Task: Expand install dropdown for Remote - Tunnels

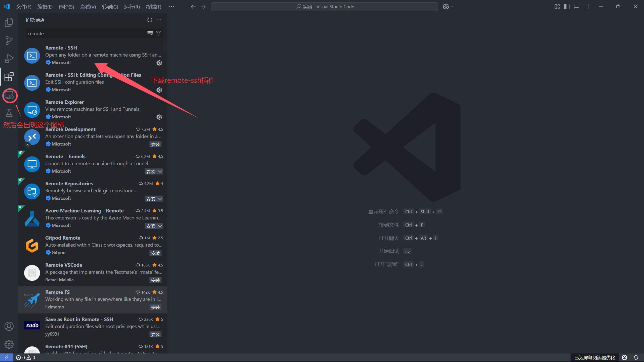Action: point(160,171)
